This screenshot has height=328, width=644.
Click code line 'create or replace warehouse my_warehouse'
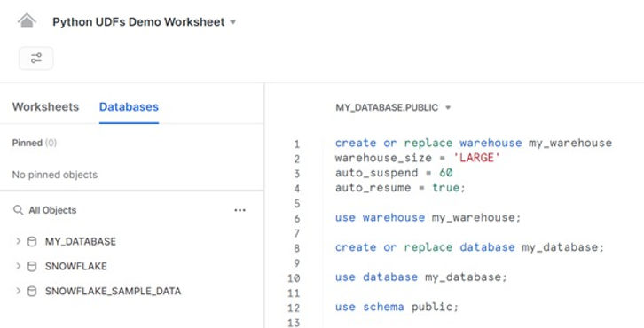click(x=474, y=143)
